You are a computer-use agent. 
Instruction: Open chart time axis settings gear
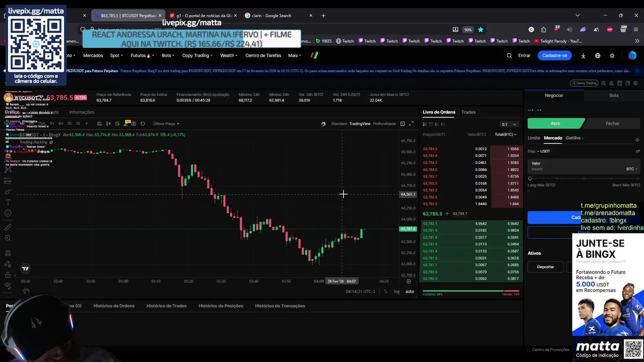(408, 282)
